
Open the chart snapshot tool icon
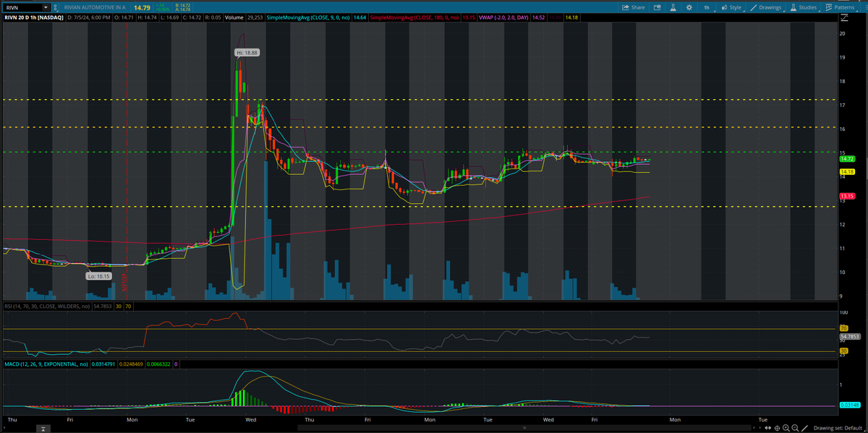pos(657,7)
